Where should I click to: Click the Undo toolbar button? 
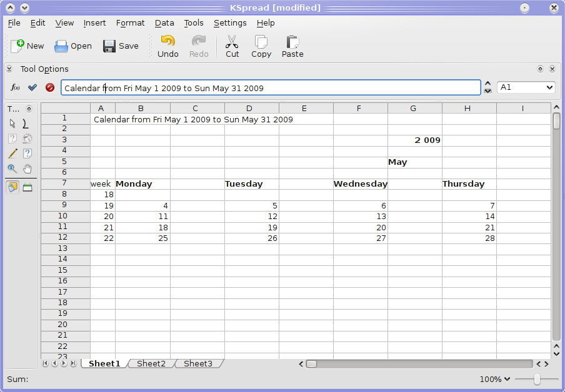168,46
